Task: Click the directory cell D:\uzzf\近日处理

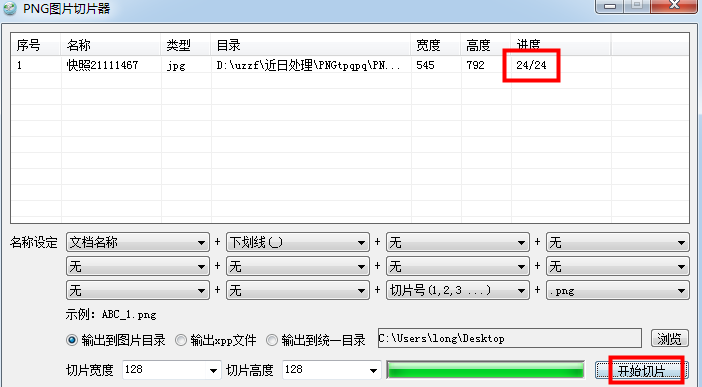Action: (308, 65)
